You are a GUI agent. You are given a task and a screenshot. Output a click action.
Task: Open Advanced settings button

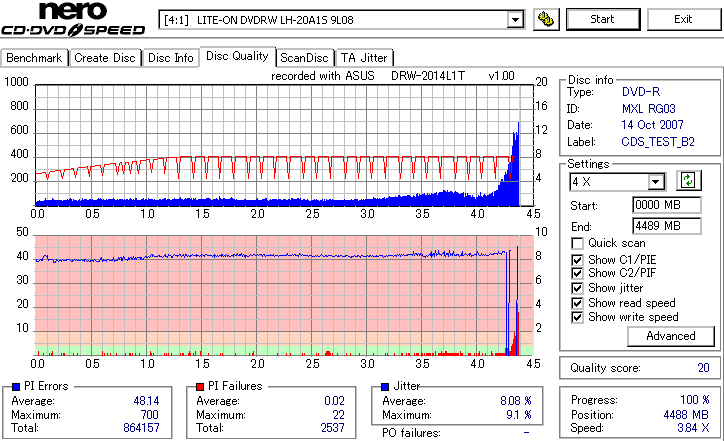pyautogui.click(x=670, y=336)
